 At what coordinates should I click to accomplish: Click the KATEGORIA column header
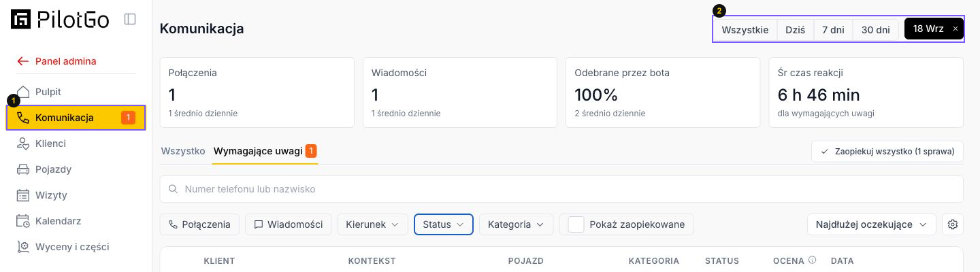(x=653, y=260)
